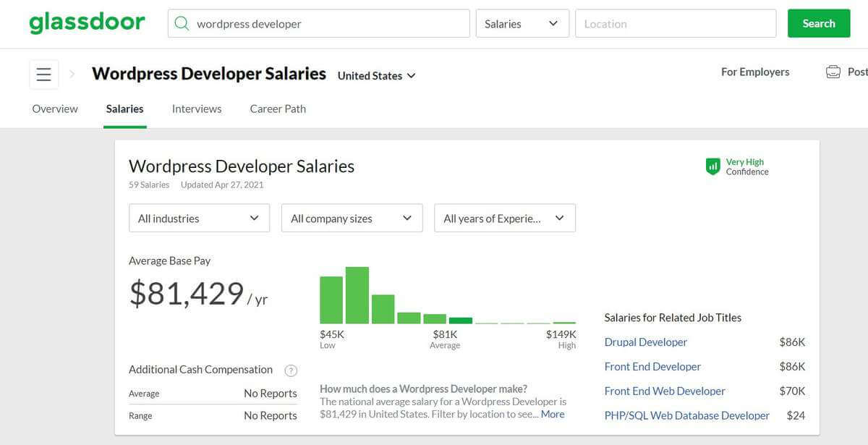The height and width of the screenshot is (445, 868).
Task: Click the Additional Cash Compensation heading
Action: pos(200,369)
